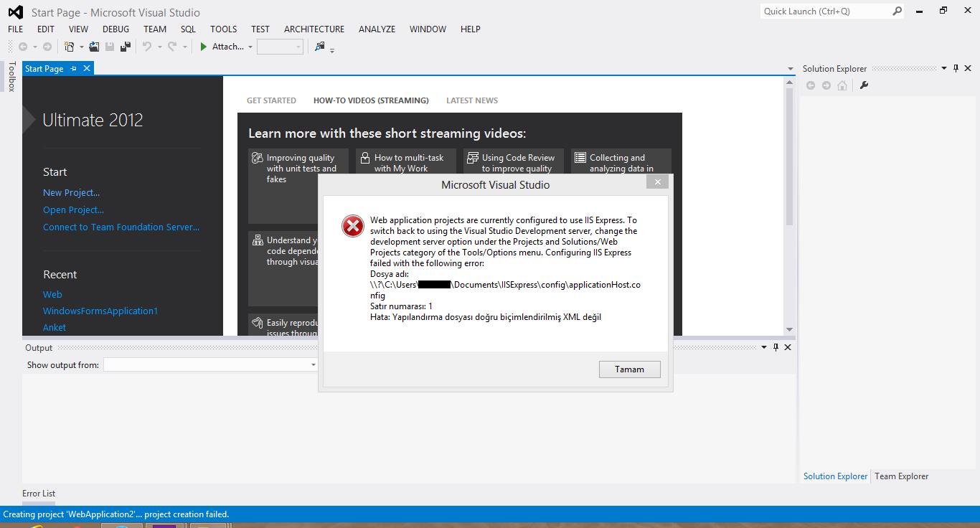Click the Save toolbar icon
Image resolution: width=980 pixels, height=528 pixels.
point(110,47)
